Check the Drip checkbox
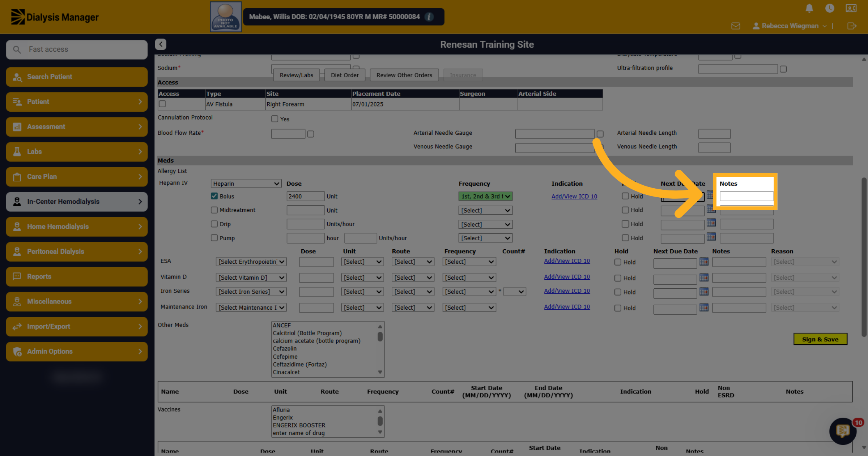The width and height of the screenshot is (868, 456). click(x=214, y=224)
